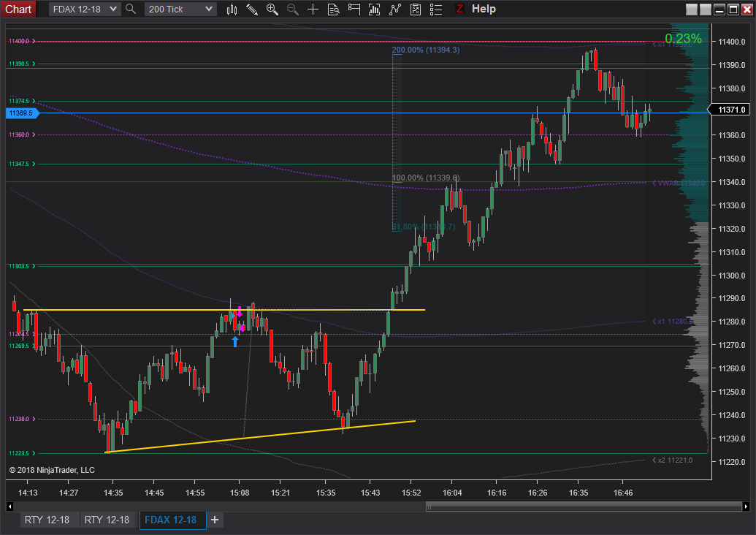756x535 pixels.
Task: Click the 61.80% Fibonacci label
Action: tap(424, 227)
